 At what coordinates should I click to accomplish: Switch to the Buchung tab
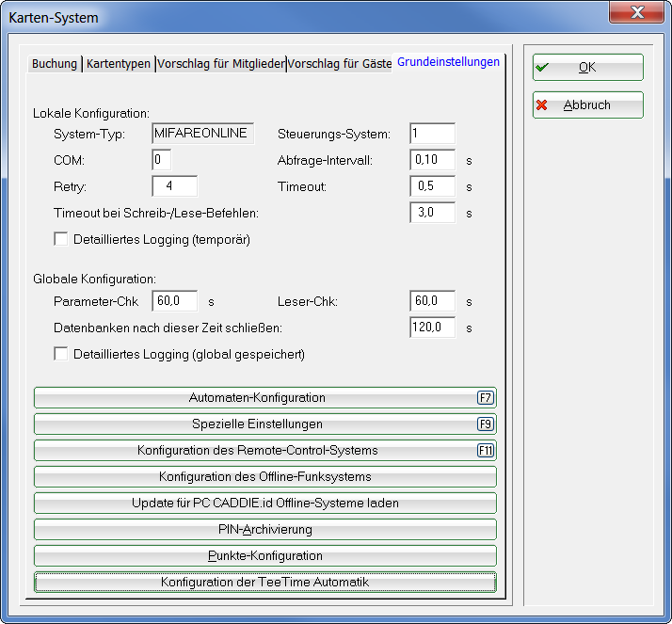click(55, 64)
